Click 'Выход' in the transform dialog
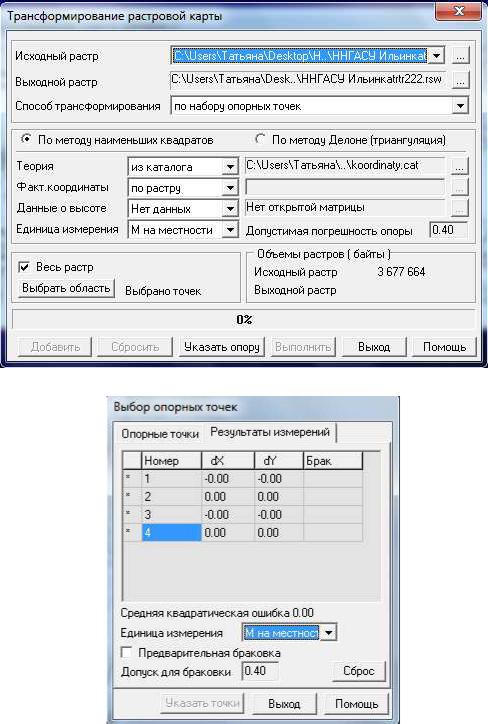Viewport: 488px width, 724px height. 374,347
